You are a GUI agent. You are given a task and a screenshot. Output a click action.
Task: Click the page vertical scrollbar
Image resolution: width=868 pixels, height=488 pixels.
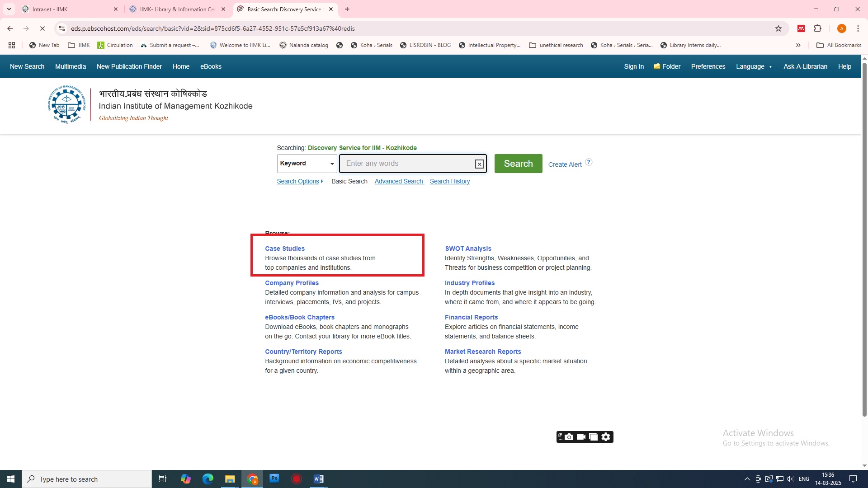[864, 239]
